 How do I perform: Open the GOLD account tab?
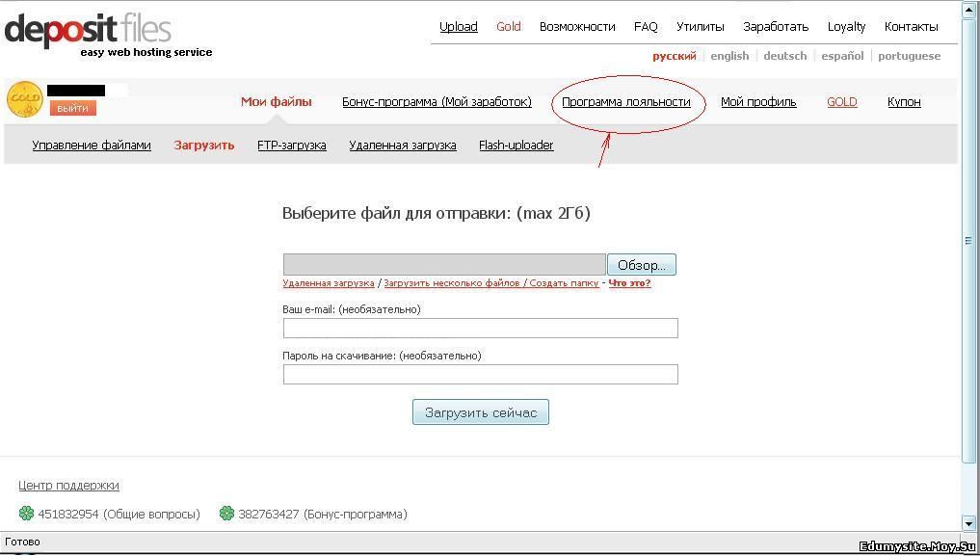click(842, 102)
